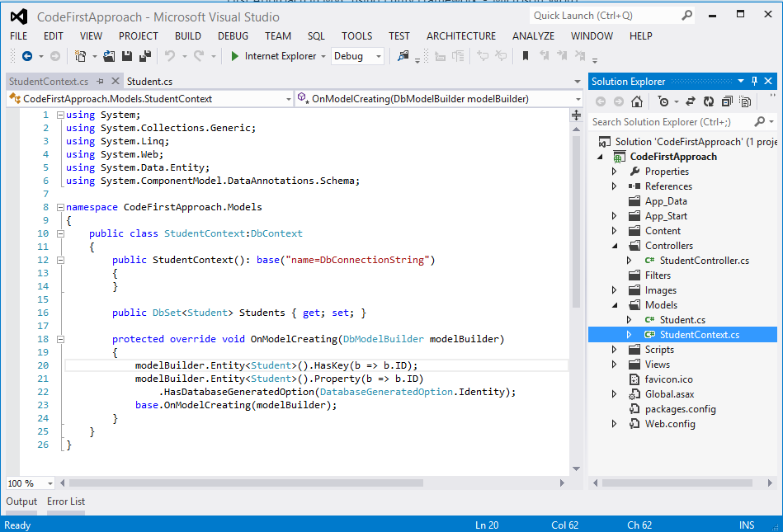Click Sync with Active Document icon

click(691, 101)
